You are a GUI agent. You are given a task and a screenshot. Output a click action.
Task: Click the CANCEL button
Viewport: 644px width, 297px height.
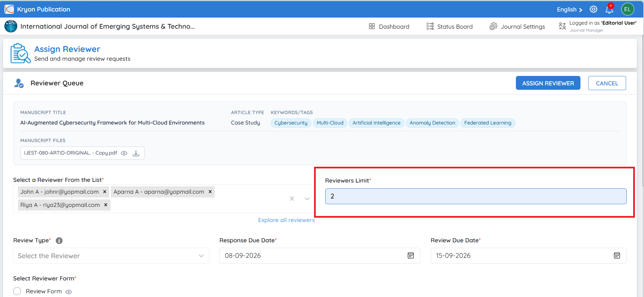pyautogui.click(x=607, y=83)
